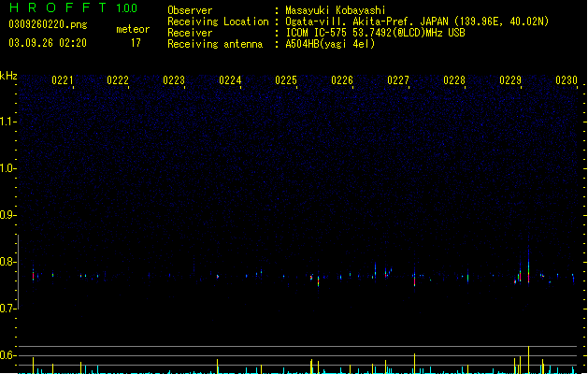Click the kHz unit label

[8, 76]
